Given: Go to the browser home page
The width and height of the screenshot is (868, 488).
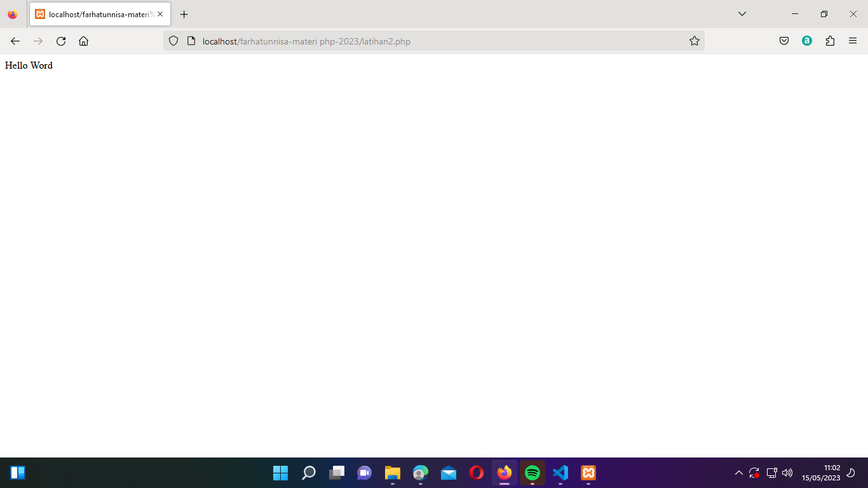Looking at the screenshot, I should coord(83,41).
